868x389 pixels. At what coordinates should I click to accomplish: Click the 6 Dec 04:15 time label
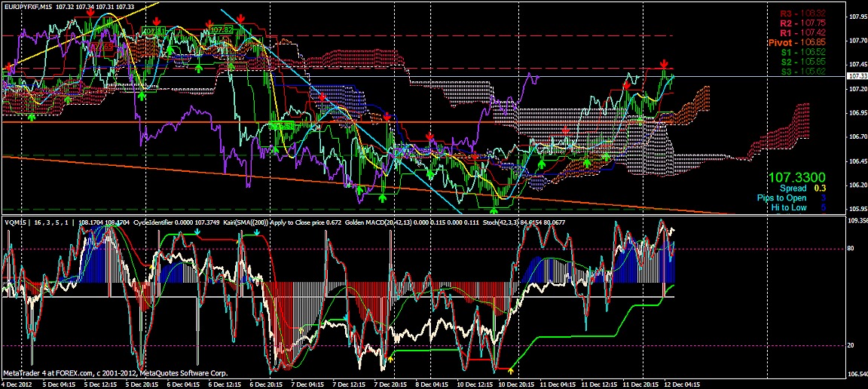click(185, 384)
